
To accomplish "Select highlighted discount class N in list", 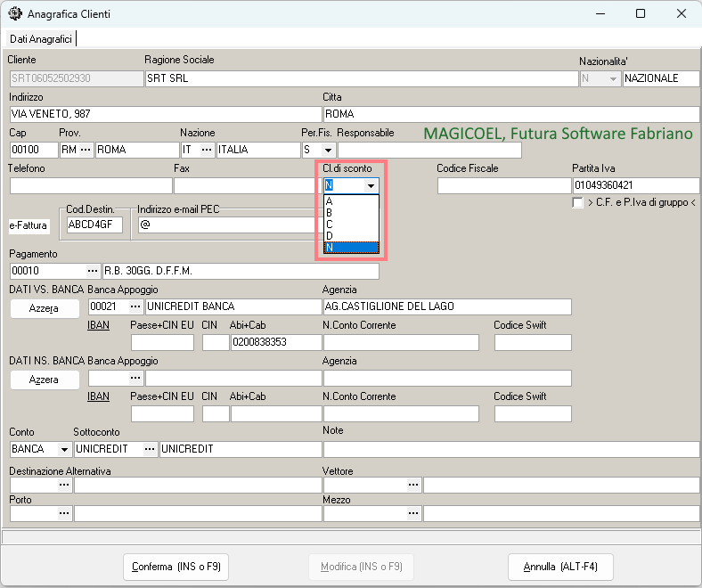I will coord(351,248).
